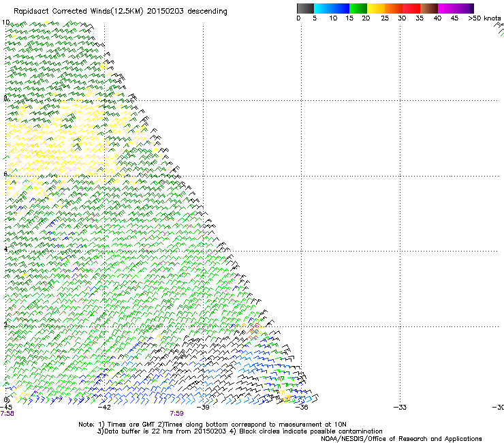Click the green 15-20 knots legend swatch
This screenshot has width=504, height=443.
pyautogui.click(x=358, y=8)
